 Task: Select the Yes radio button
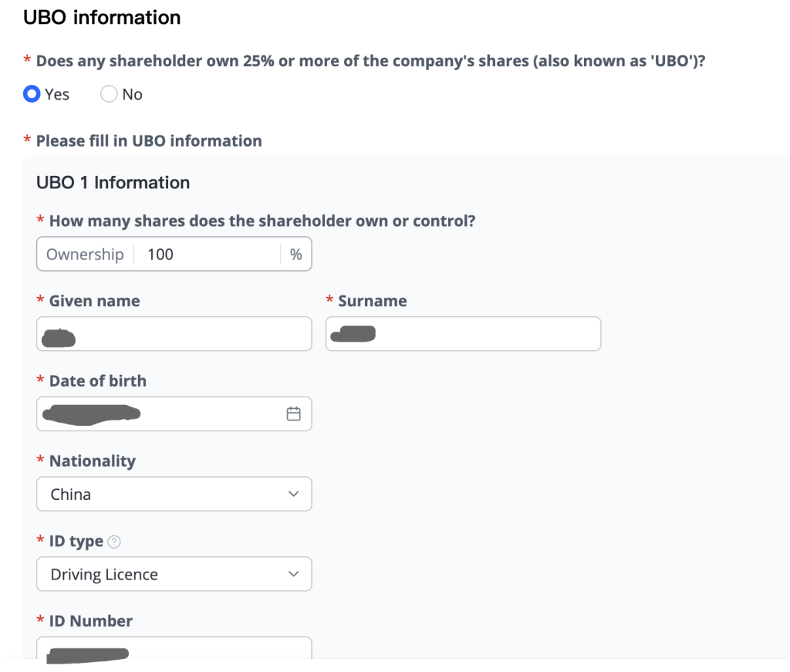[x=32, y=93]
